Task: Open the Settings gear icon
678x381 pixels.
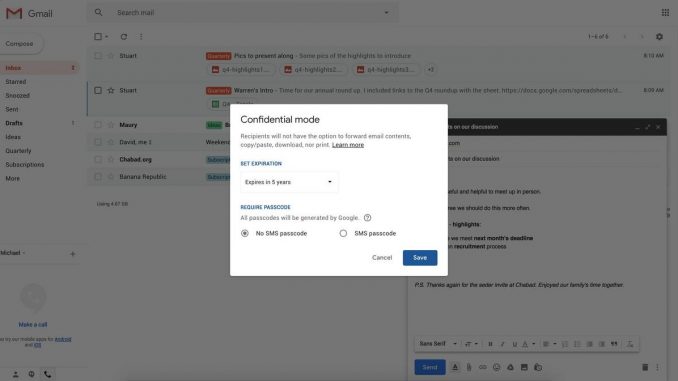Action: click(659, 37)
